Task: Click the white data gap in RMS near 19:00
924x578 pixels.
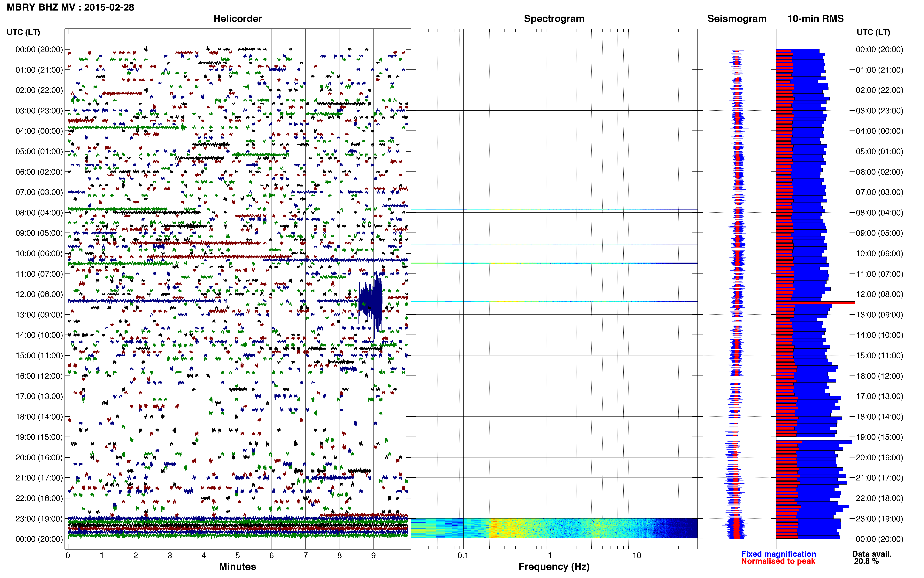Action: click(x=815, y=439)
